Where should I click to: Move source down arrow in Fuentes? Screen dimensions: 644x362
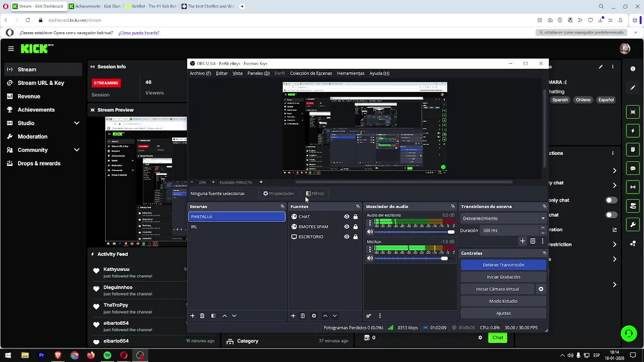pyautogui.click(x=335, y=316)
